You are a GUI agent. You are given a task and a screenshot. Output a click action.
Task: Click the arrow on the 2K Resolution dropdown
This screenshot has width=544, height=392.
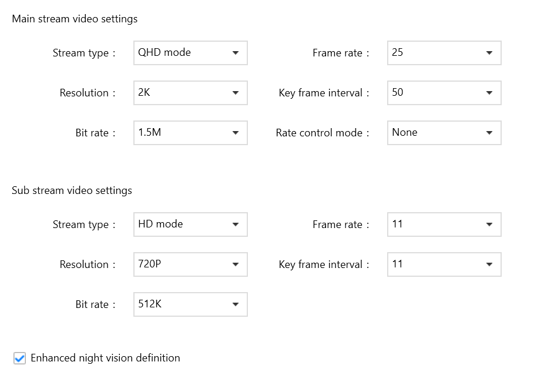(237, 93)
